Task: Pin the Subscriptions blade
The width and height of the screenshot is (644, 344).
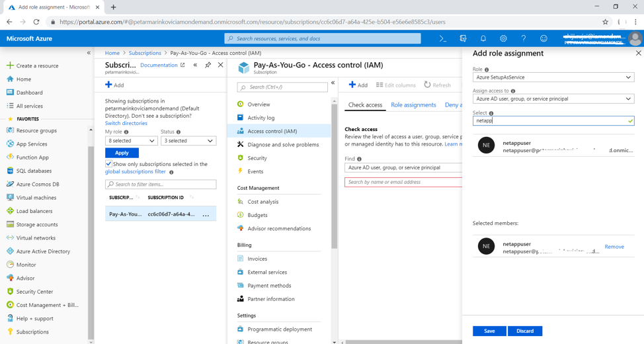Action: pyautogui.click(x=208, y=65)
